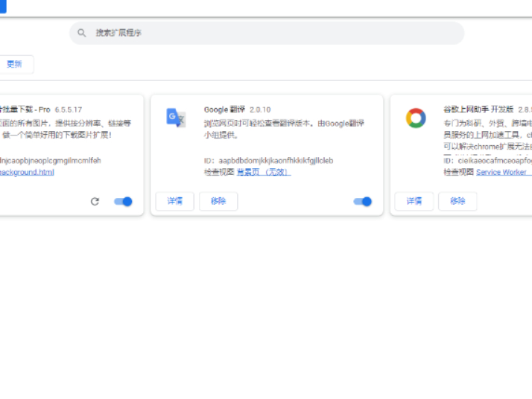Image resolution: width=532 pixels, height=399 pixels.
Task: Open background.html inspect view link
Action: (27, 172)
